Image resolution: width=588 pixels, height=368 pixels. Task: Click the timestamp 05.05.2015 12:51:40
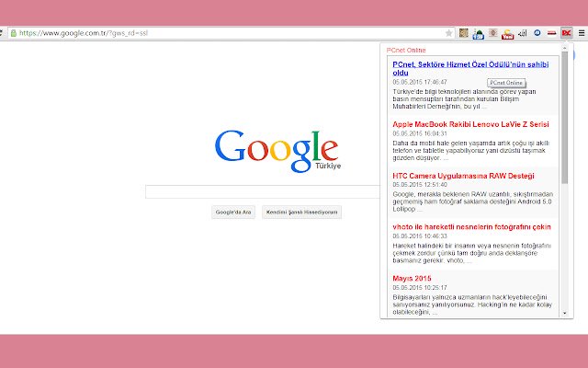(x=420, y=184)
